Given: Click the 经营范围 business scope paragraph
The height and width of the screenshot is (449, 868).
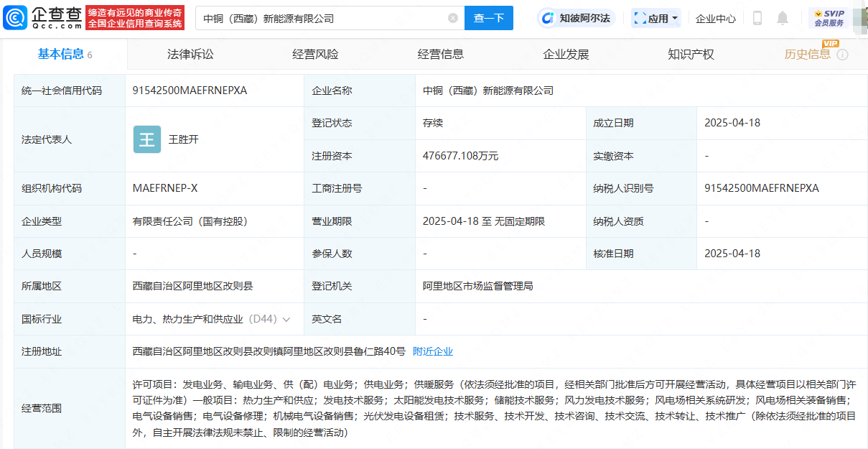Looking at the screenshot, I should 494,408.
